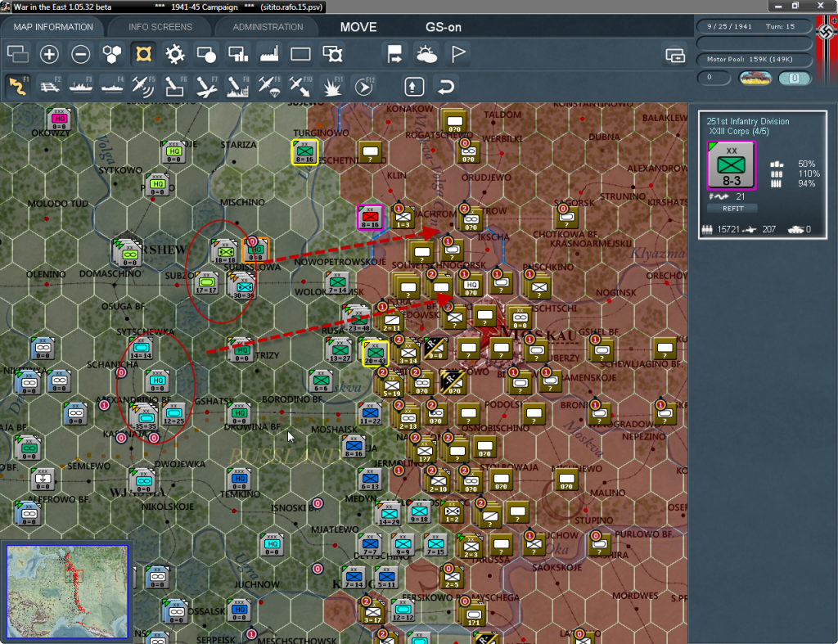This screenshot has height=644, width=838.
Task: Click the MOVE mode label
Action: 358,27
